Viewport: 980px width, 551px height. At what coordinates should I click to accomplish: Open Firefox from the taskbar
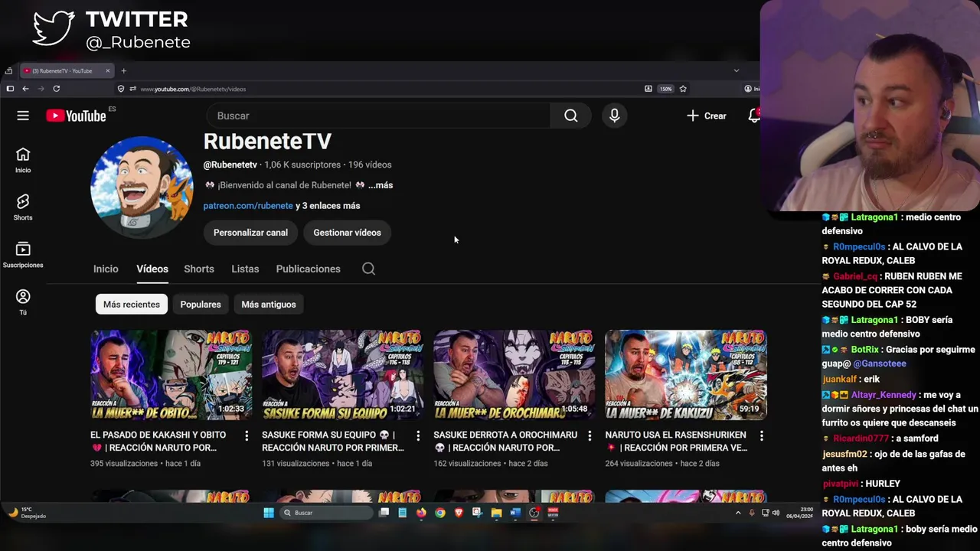(421, 513)
